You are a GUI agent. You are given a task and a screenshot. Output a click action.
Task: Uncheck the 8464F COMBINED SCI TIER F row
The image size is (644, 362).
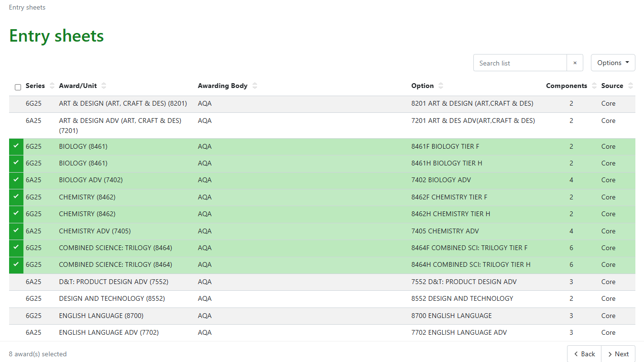coord(16,248)
